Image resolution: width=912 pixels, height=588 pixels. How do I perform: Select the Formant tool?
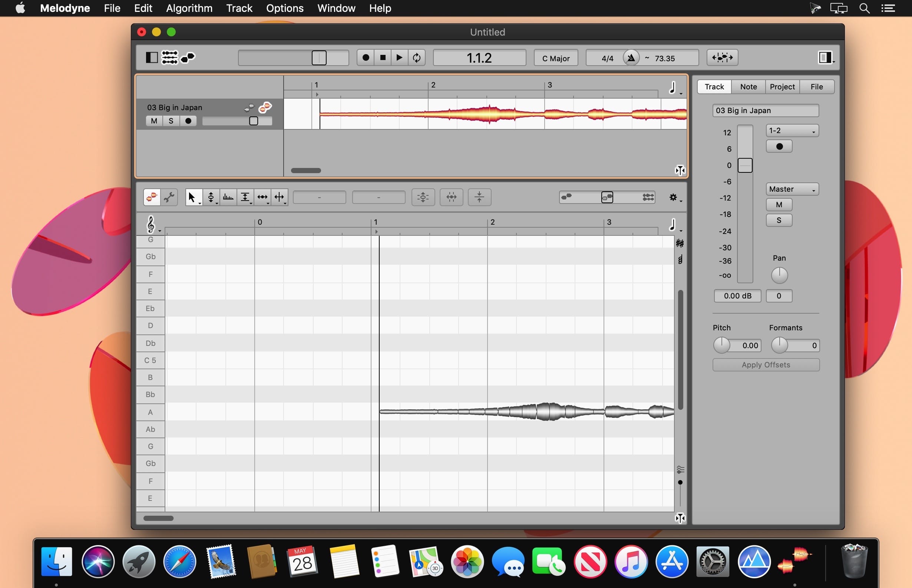pyautogui.click(x=228, y=197)
